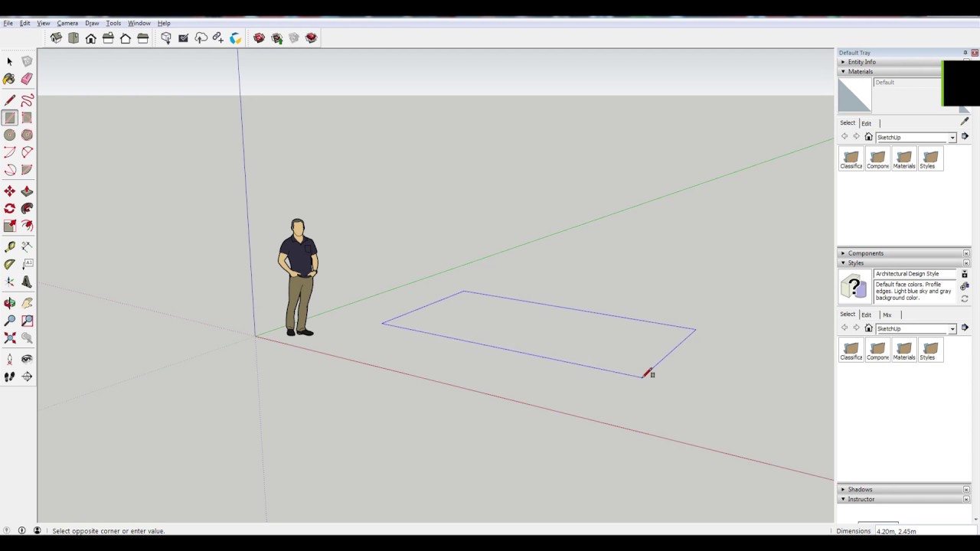The height and width of the screenshot is (551, 980).
Task: Expand the Entity Info panel
Action: [x=861, y=62]
